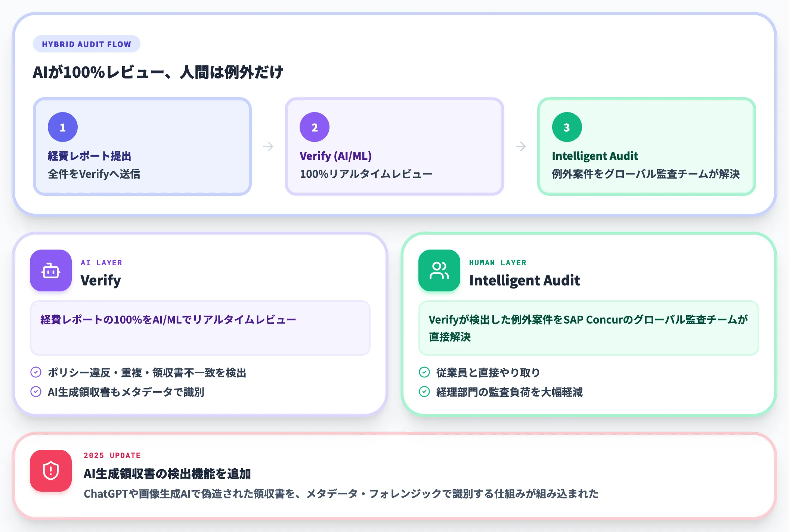Click the step 3 green number circle
789x532 pixels.
coord(567,127)
